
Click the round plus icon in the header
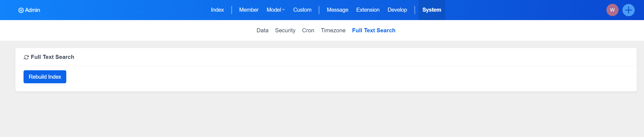tap(629, 10)
